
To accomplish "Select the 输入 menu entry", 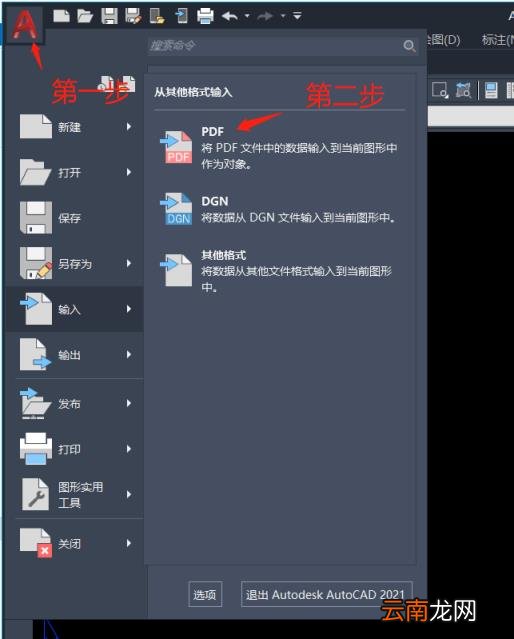I will click(x=75, y=309).
